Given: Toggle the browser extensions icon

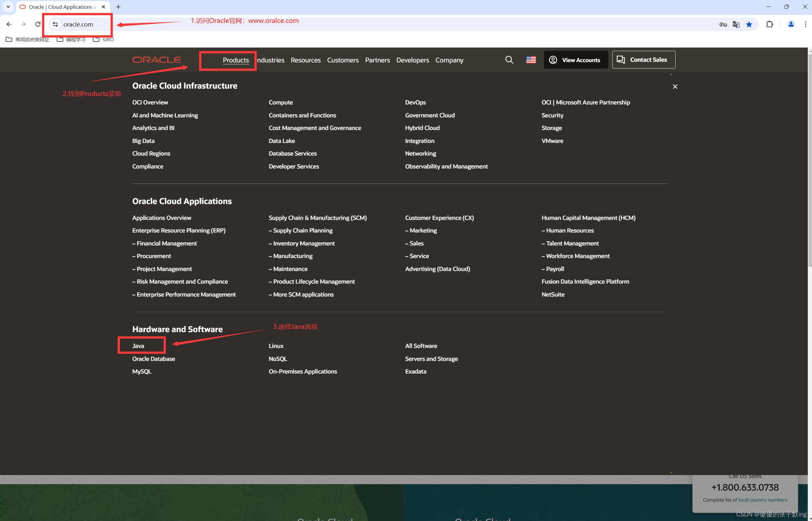Looking at the screenshot, I should [769, 24].
